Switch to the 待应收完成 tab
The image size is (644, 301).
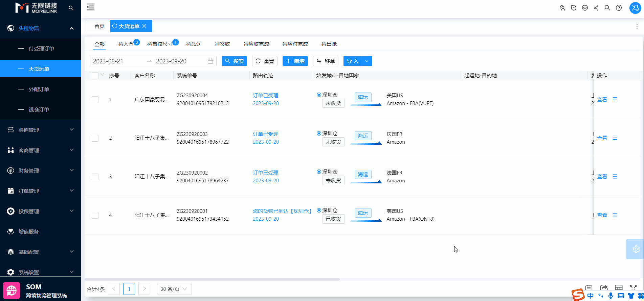coord(256,44)
